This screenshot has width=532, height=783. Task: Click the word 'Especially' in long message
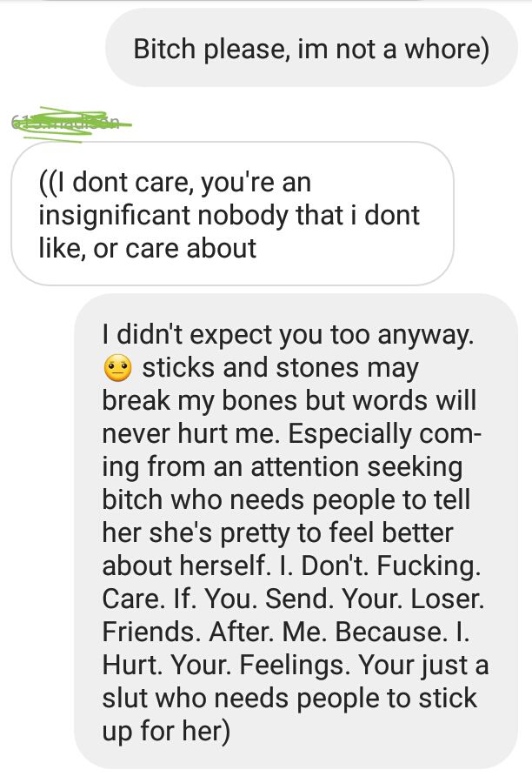349,433
